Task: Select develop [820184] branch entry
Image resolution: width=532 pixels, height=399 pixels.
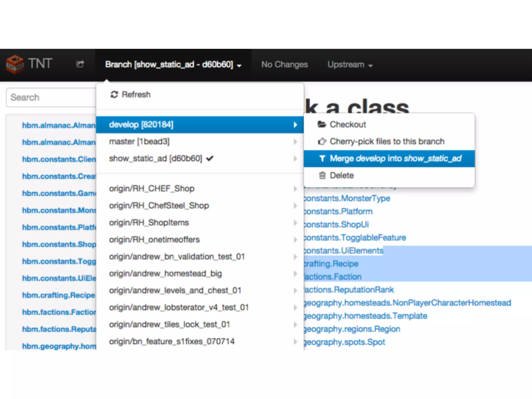Action: coord(141,125)
